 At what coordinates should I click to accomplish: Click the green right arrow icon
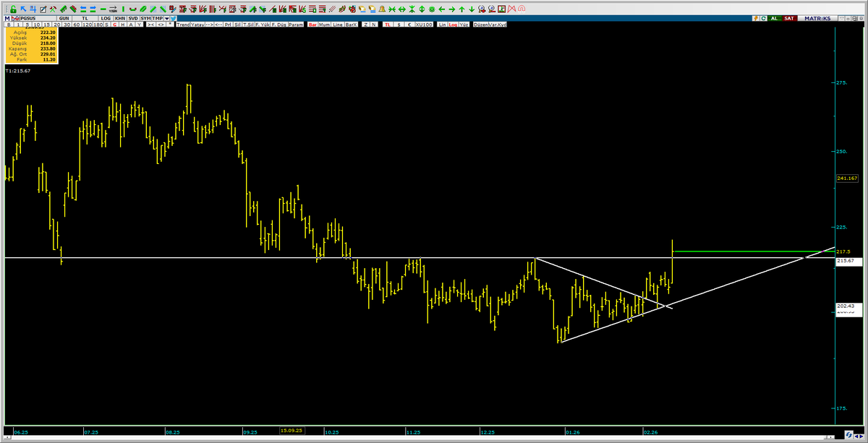click(x=451, y=9)
